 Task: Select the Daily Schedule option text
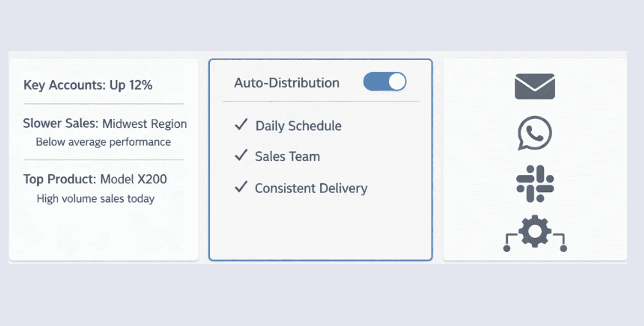[298, 126]
